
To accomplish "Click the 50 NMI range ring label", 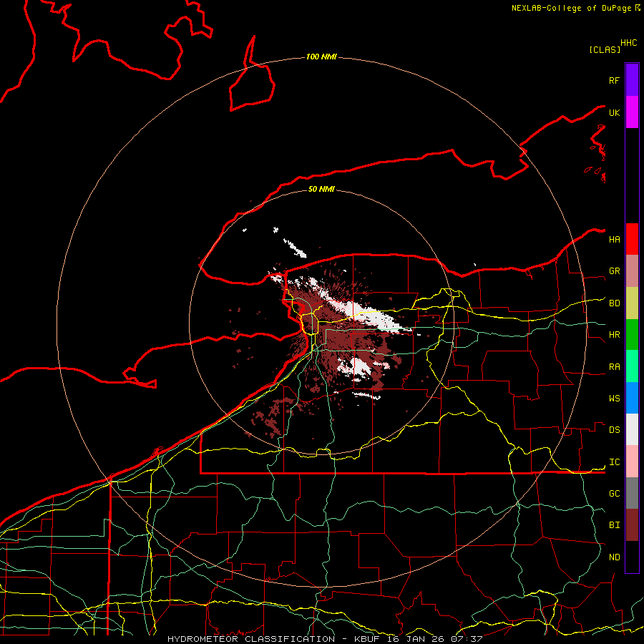I will pos(321,189).
